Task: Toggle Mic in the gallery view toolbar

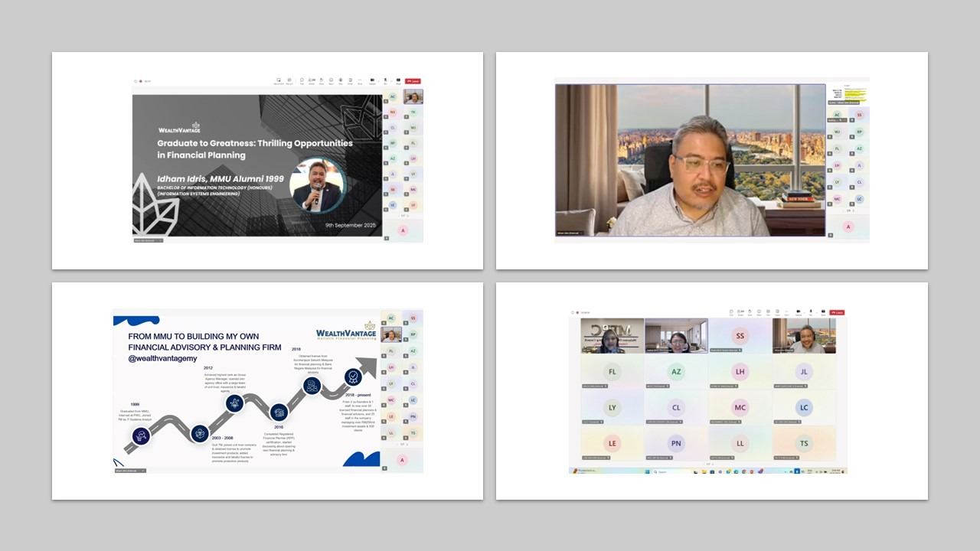Action: tap(811, 312)
